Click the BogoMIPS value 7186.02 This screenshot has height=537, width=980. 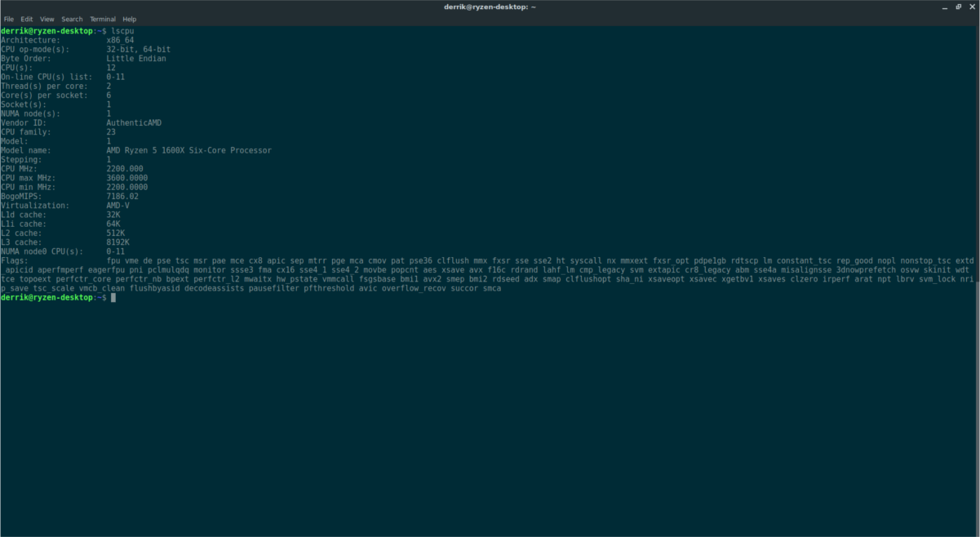coord(122,197)
